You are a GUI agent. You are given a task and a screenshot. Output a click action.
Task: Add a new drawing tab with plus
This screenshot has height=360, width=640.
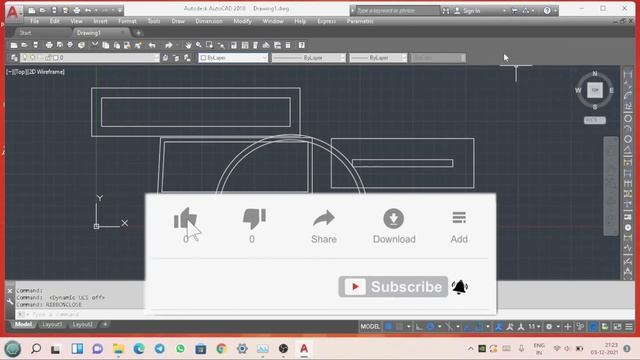pyautogui.click(x=138, y=33)
